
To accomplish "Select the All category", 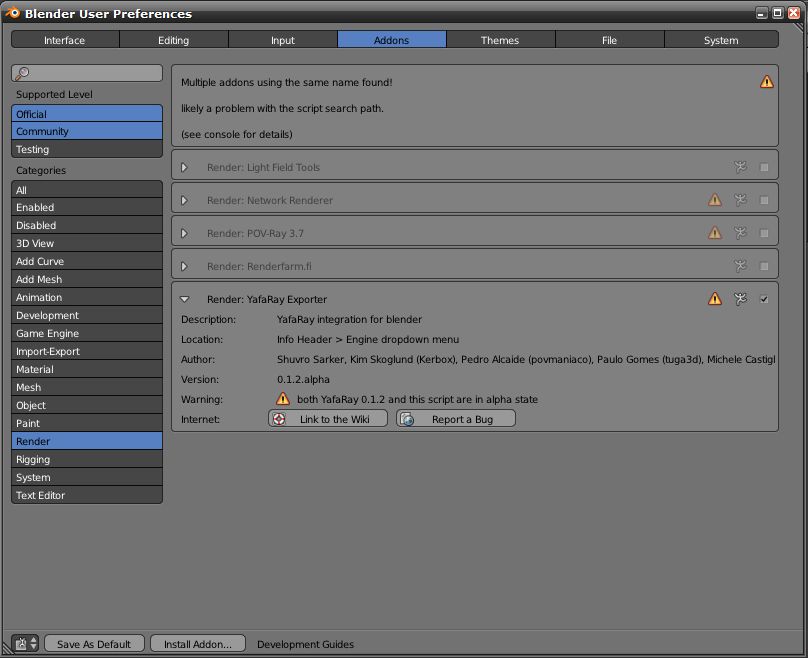I will (87, 190).
